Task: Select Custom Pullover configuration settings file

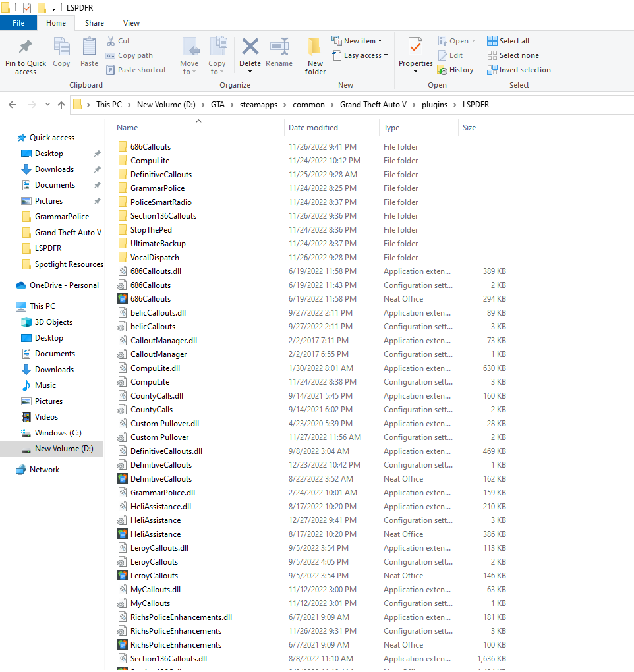Action: coord(159,437)
